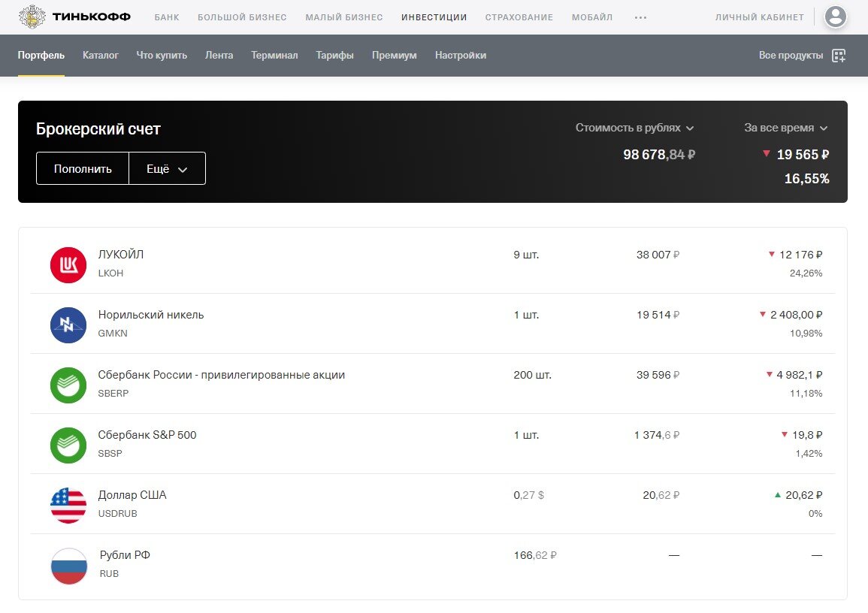The height and width of the screenshot is (613, 868).
Task: Click the Tinkoff crest logo
Action: pos(32,17)
